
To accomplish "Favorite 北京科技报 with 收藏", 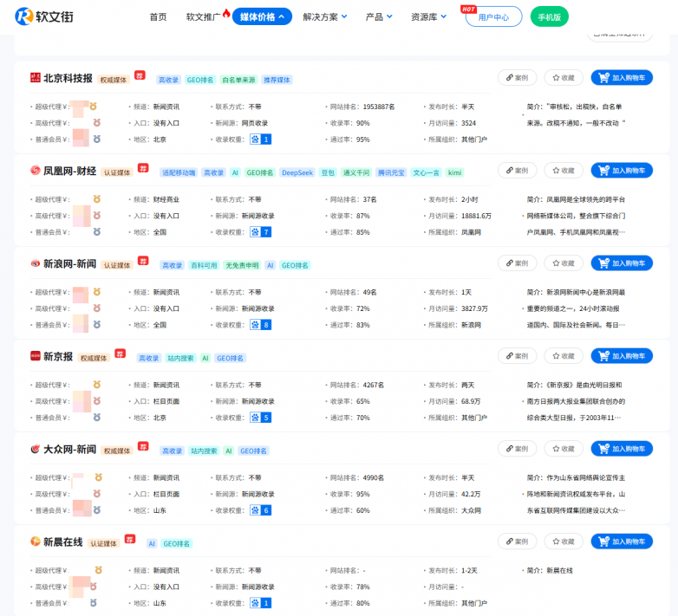I will 564,78.
